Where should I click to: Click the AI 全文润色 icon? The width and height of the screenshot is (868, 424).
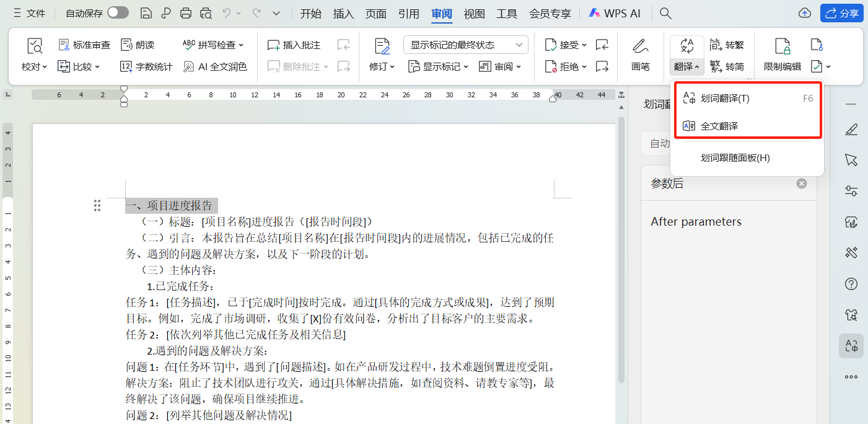[x=189, y=66]
